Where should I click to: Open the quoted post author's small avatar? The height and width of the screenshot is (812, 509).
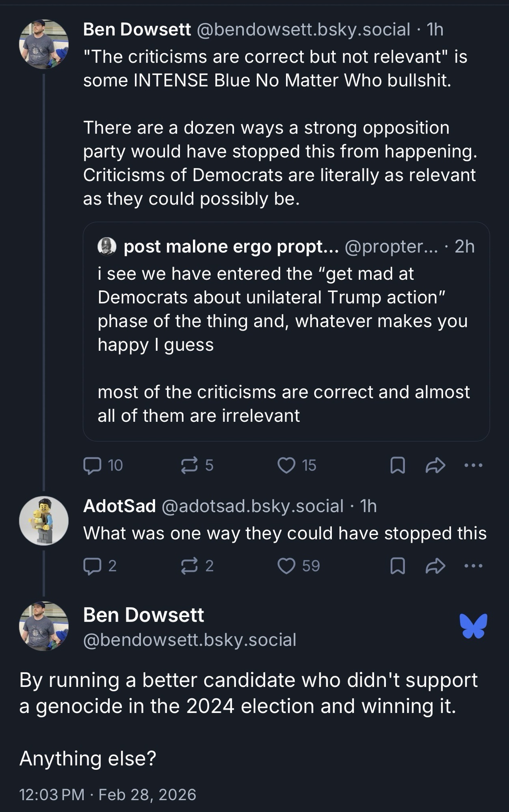coord(107,246)
